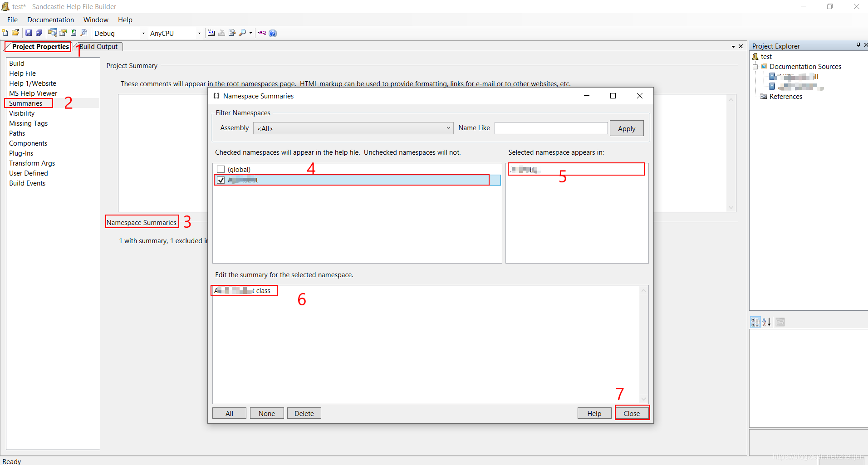
Task: Click the None button in dialog
Action: coord(267,413)
